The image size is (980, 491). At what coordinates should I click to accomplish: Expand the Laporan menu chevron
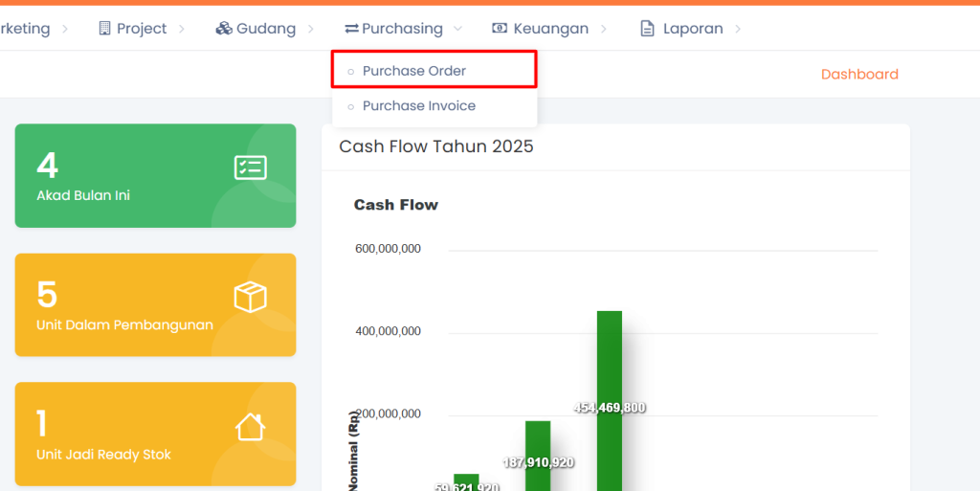pos(738,30)
